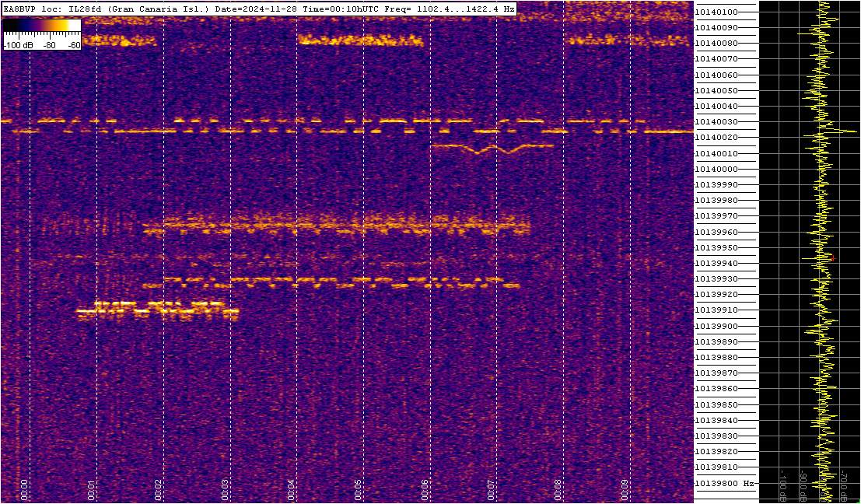Click the 10139940 frequency label
This screenshot has height=504, width=861.
tap(716, 264)
